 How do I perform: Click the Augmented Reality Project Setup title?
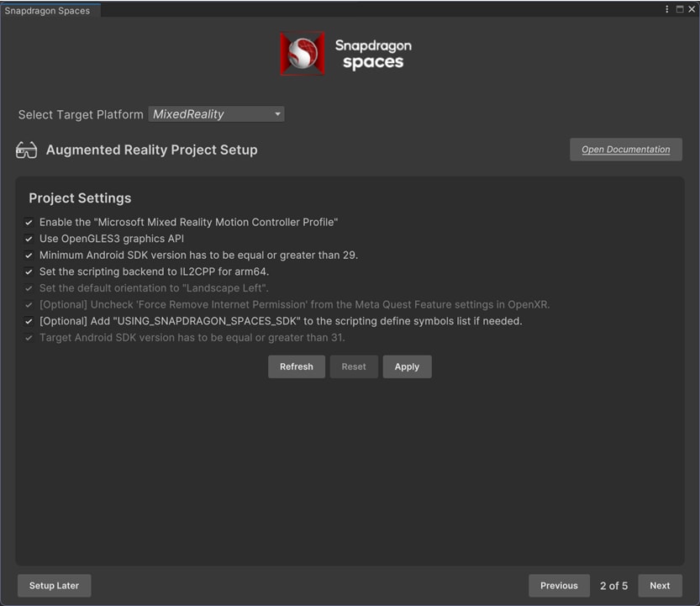[152, 150]
